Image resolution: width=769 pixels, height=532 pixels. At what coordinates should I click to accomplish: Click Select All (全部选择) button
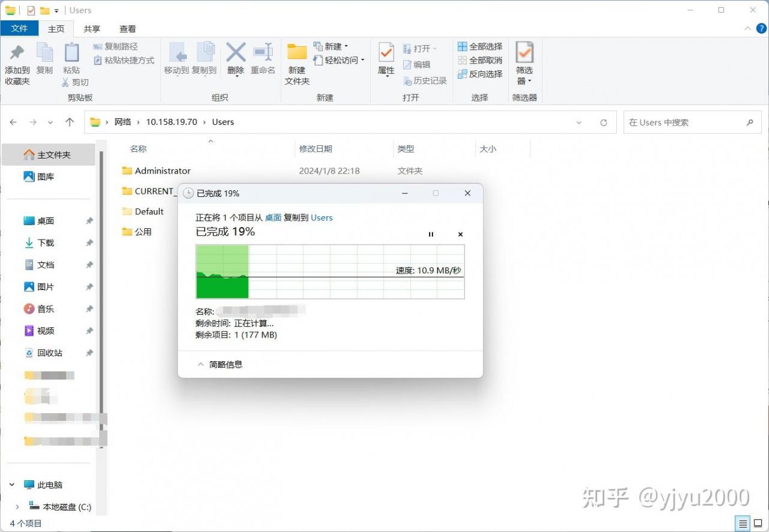pyautogui.click(x=480, y=46)
